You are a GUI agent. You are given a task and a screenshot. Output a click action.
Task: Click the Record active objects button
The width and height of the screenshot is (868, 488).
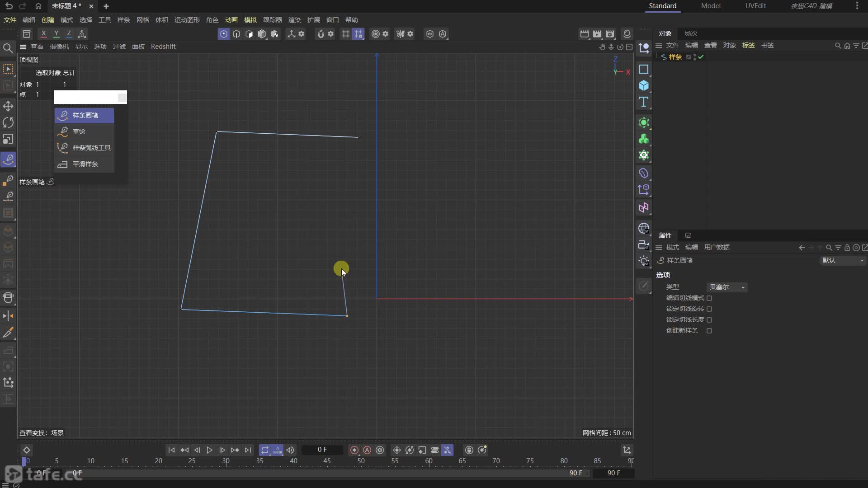point(354,450)
